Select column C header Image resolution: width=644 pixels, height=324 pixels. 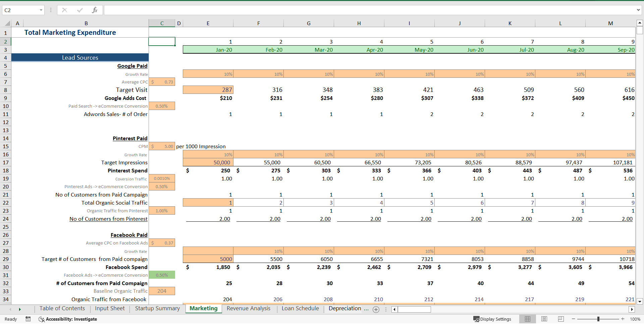point(162,23)
